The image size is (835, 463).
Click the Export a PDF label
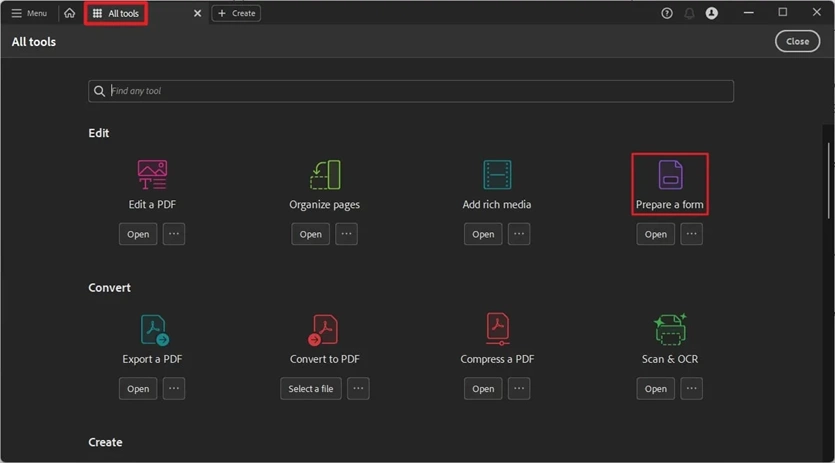pos(152,359)
